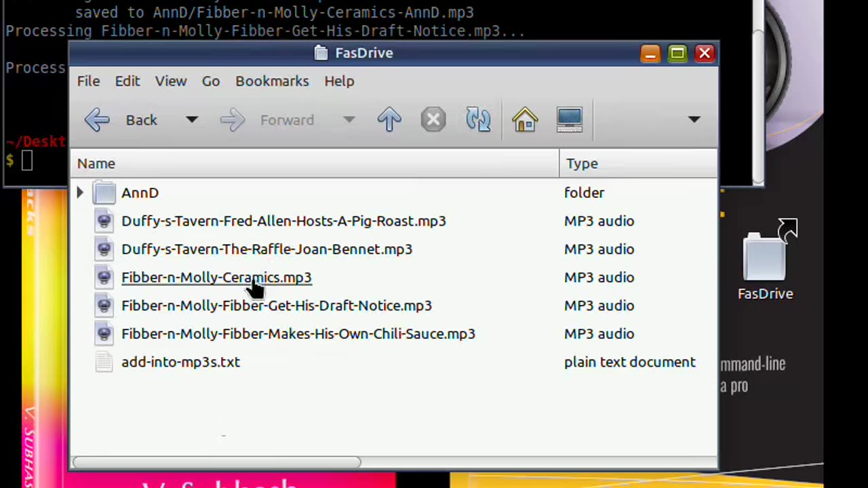The image size is (868, 488).
Task: Click the 'folder' type cell for AnnD
Action: point(584,193)
